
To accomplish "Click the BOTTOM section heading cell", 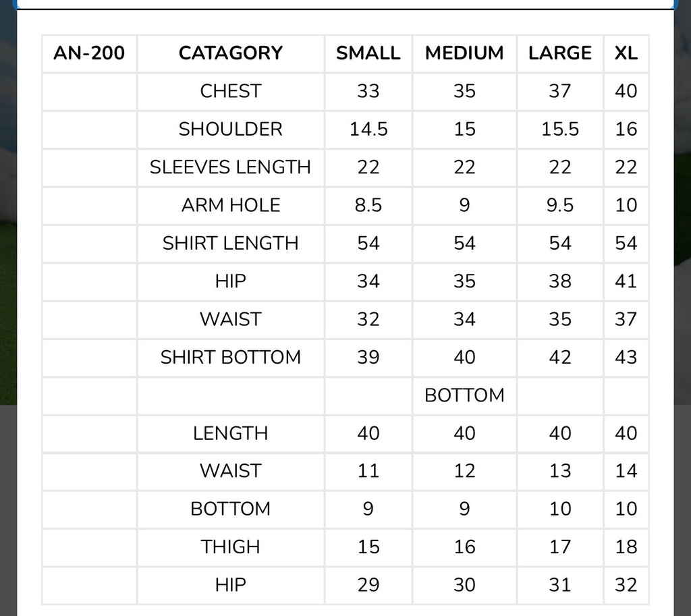I will [x=464, y=395].
